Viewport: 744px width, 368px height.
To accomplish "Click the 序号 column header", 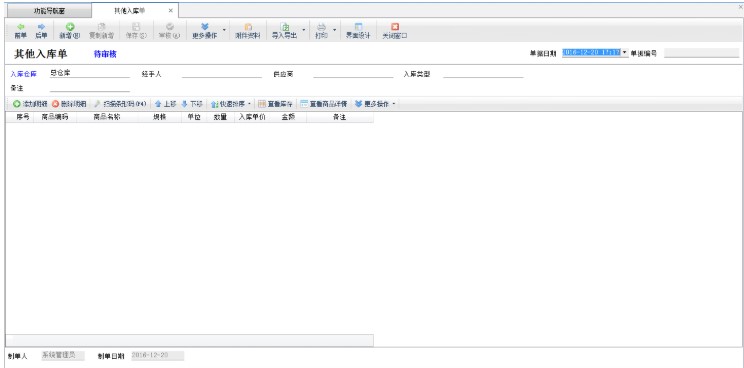I will coord(20,117).
